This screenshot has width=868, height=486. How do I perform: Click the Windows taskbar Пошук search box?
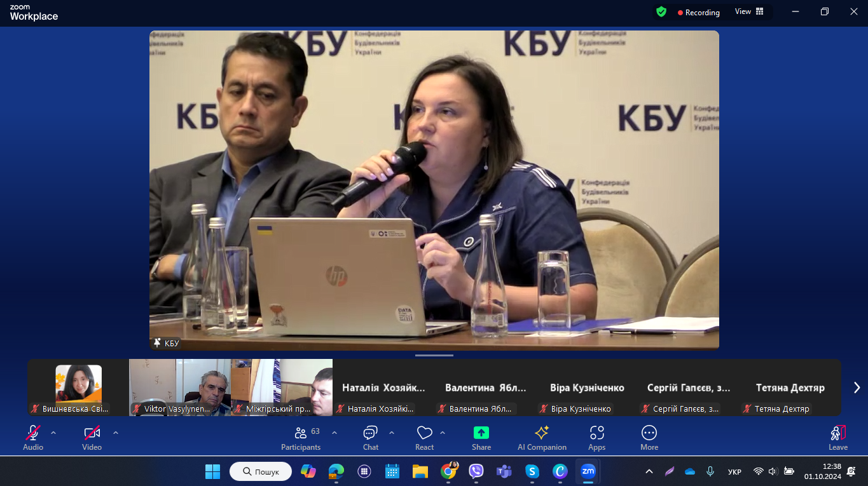(261, 471)
